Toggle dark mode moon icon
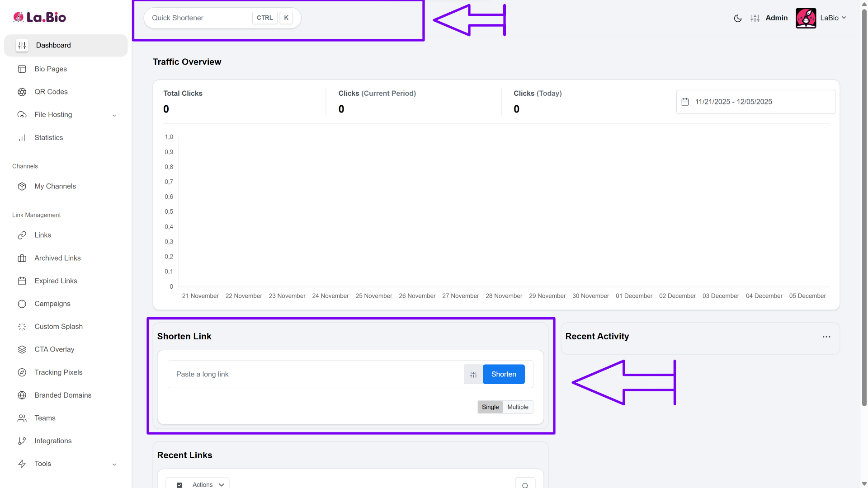Viewport: 868px width, 488px height. coord(737,18)
